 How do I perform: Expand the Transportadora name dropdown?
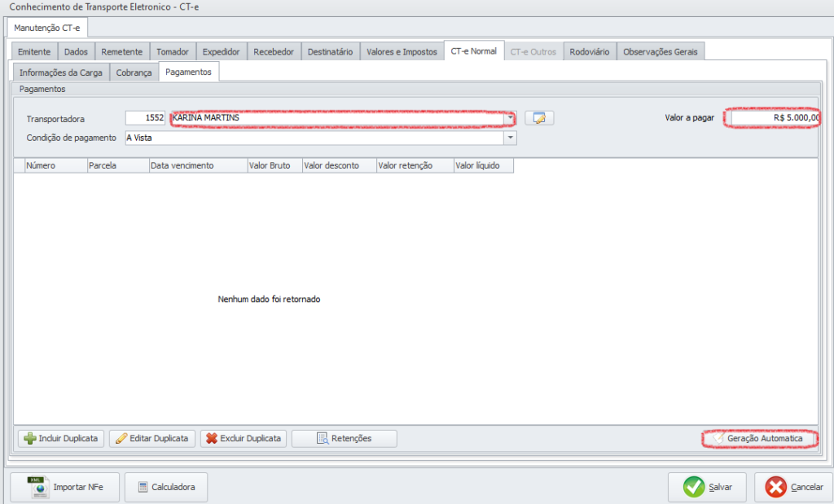511,118
